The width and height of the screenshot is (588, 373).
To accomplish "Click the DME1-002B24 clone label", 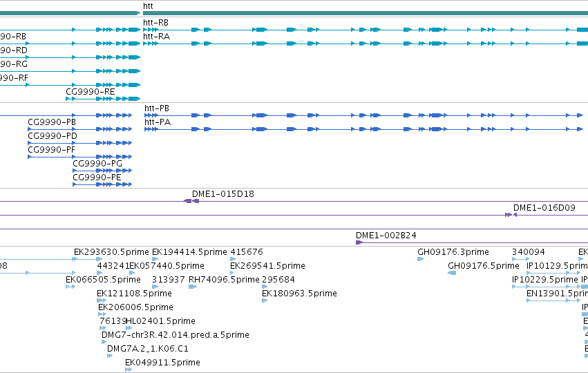I will tap(386, 236).
